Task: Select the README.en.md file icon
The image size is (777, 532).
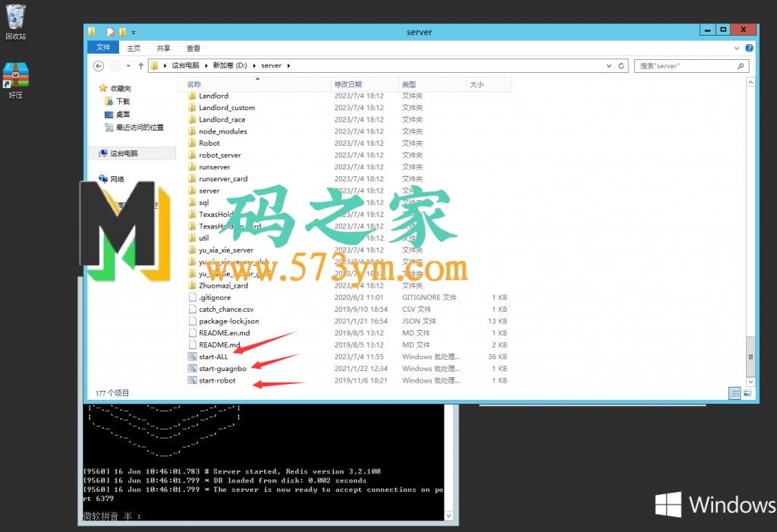Action: [192, 333]
